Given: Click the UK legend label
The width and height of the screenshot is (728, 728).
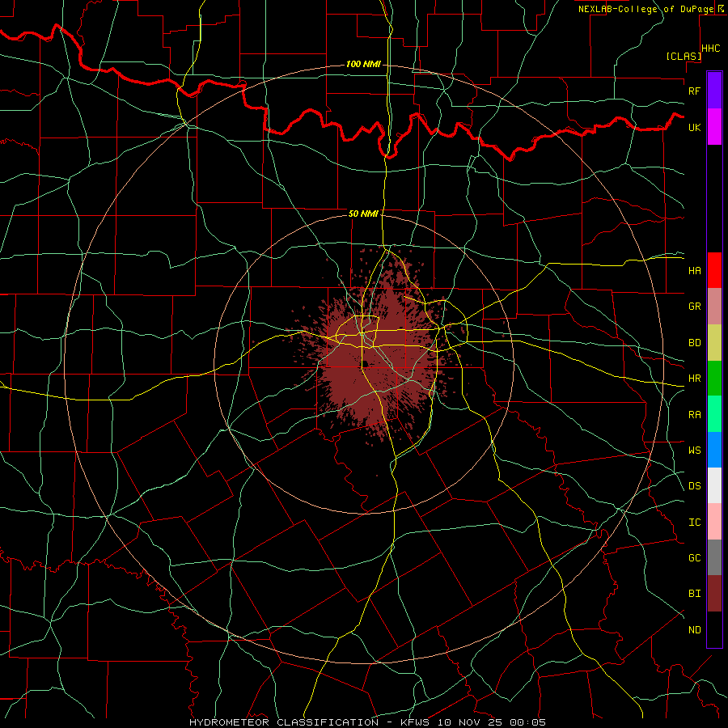Looking at the screenshot, I should click(694, 127).
